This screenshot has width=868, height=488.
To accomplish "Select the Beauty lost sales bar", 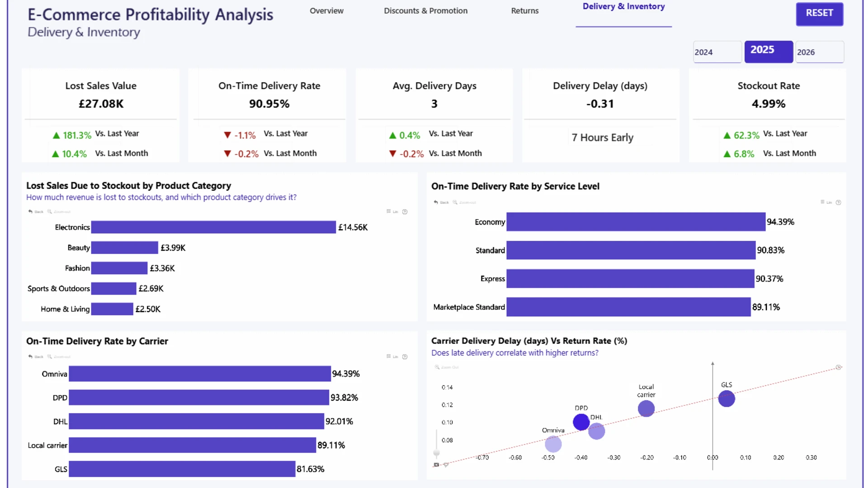I will point(125,248).
